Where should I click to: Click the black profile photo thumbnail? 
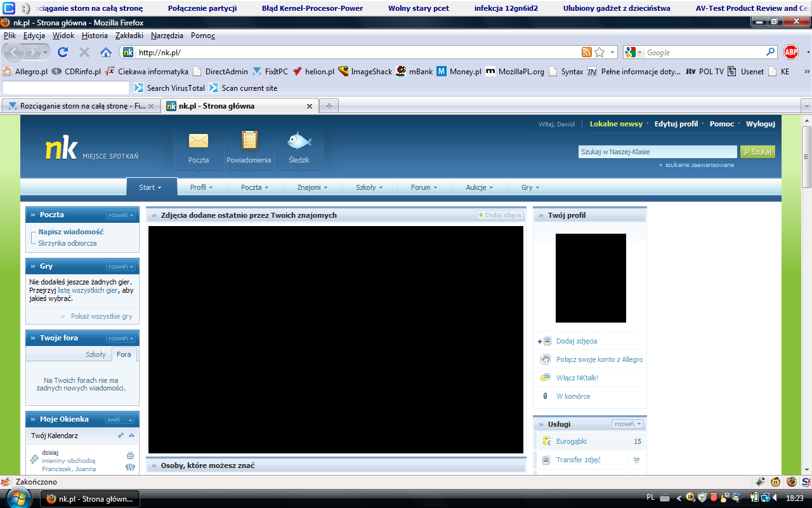(591, 278)
